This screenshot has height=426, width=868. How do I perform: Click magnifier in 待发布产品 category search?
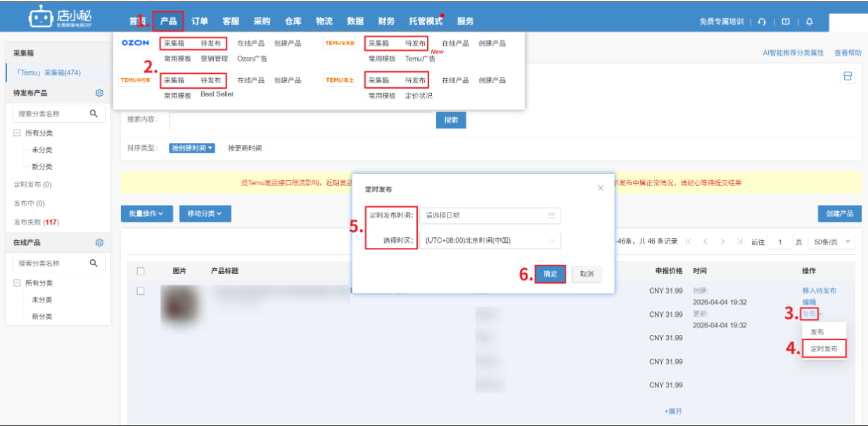[x=94, y=113]
